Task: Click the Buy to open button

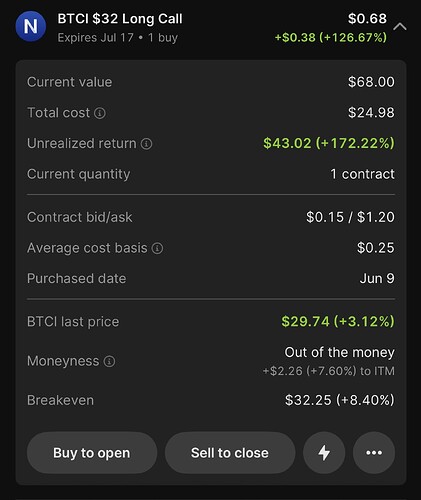Action: [92, 453]
